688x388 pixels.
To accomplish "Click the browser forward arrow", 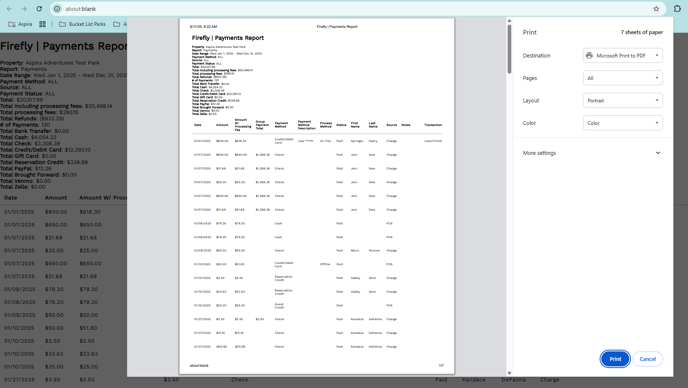I will coord(24,9).
